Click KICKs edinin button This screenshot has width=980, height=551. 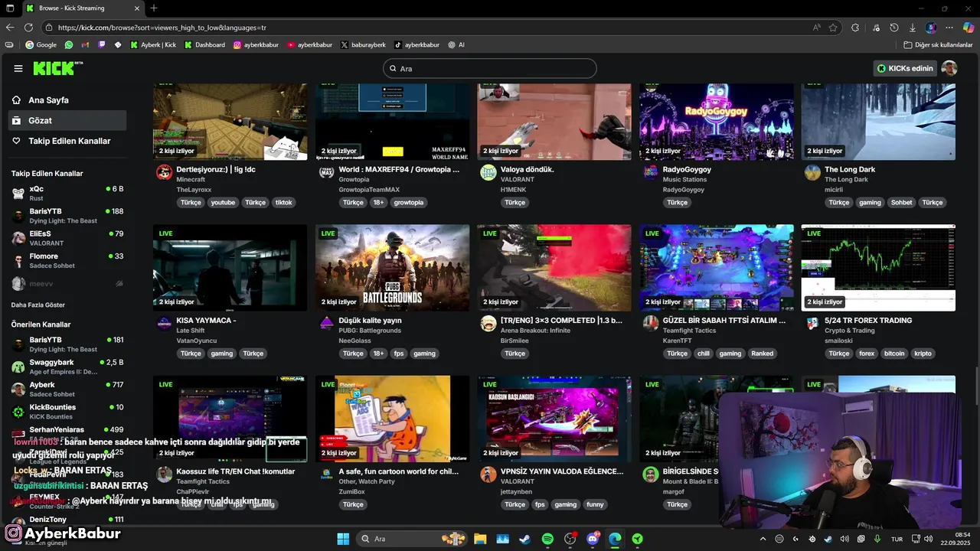tap(906, 68)
